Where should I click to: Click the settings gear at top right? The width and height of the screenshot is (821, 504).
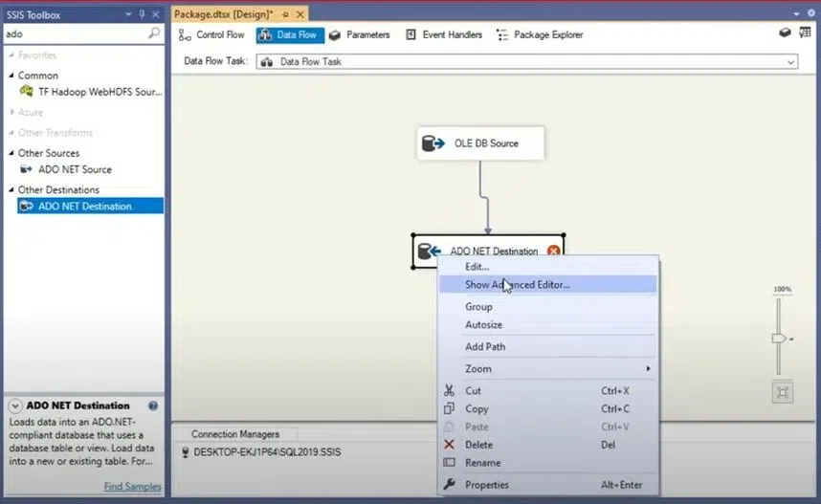[x=811, y=13]
